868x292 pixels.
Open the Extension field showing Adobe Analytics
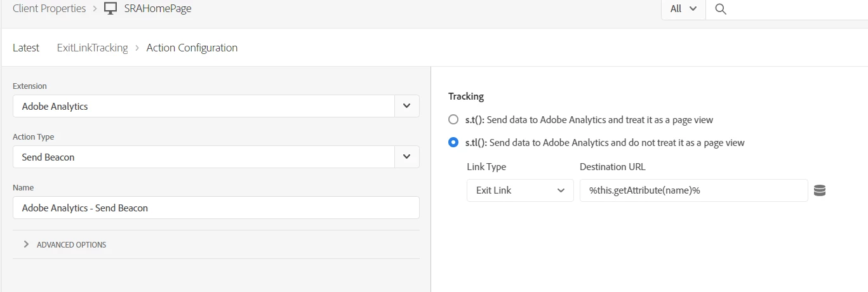click(x=204, y=106)
